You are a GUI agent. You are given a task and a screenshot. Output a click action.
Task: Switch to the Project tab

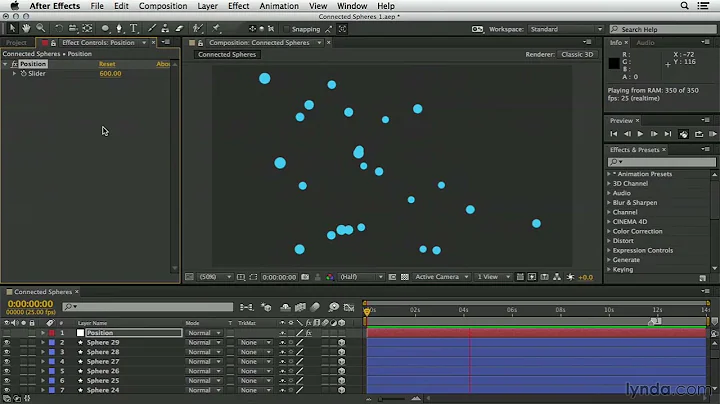(x=17, y=42)
